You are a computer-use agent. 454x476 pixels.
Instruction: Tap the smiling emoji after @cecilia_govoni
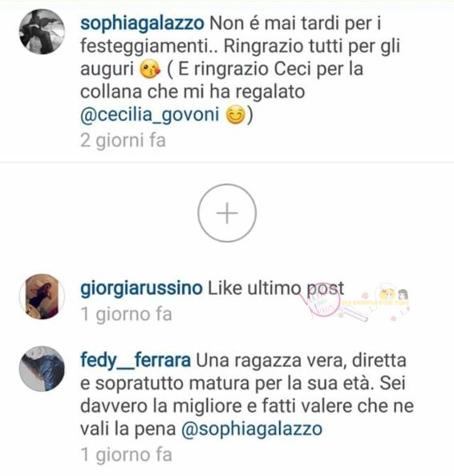pyautogui.click(x=235, y=115)
